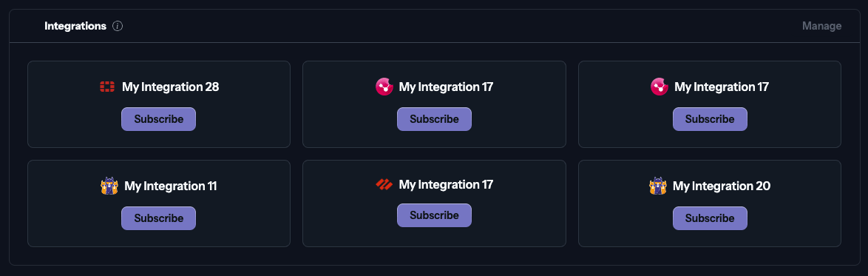Click the pink round icon in the top-right card
This screenshot has width=868, height=276.
click(660, 87)
